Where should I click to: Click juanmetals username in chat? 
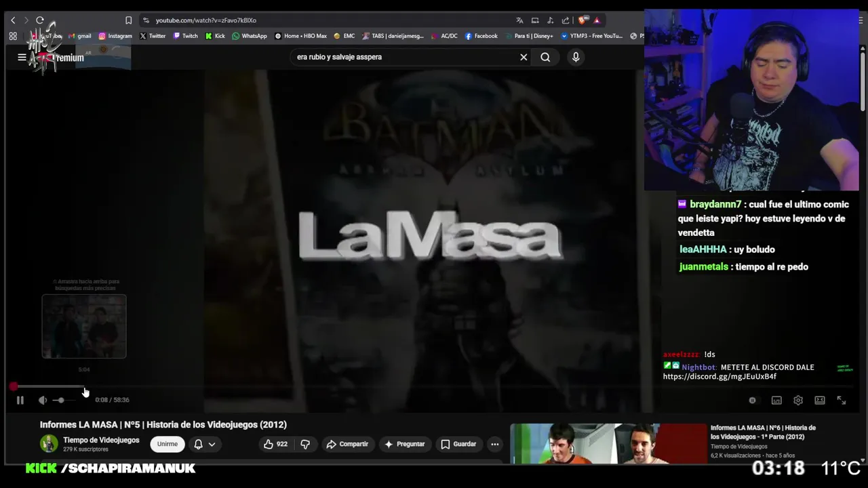point(703,266)
